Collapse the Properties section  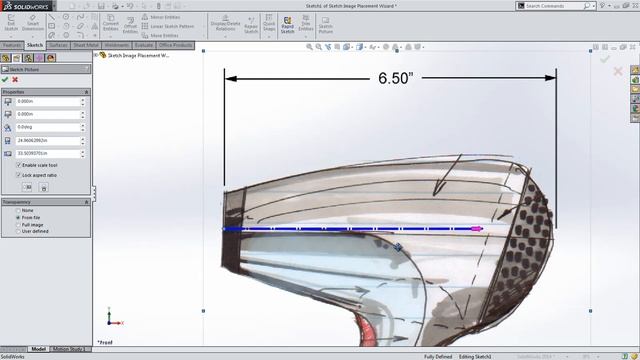click(87, 92)
